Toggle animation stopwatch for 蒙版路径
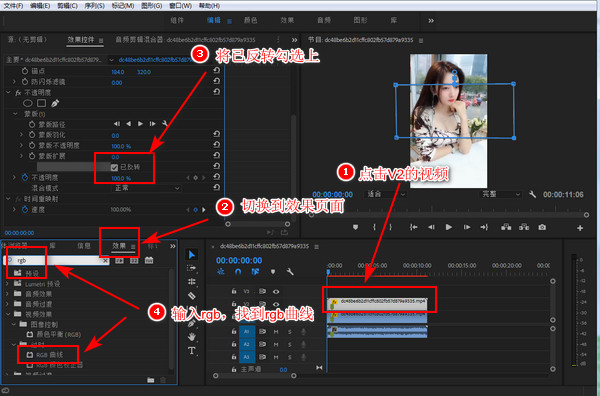Screen dimensions: 600x396 pyautogui.click(x=32, y=124)
